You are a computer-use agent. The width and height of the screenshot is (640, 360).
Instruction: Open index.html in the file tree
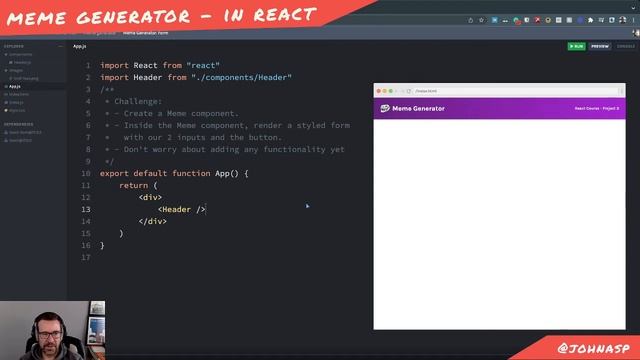17,94
